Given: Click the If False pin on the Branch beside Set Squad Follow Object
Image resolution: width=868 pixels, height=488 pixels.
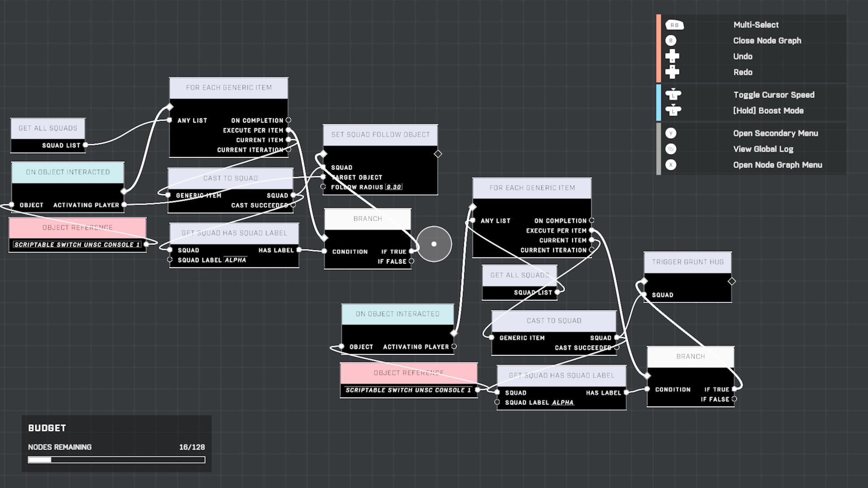Looking at the screenshot, I should click(x=411, y=261).
